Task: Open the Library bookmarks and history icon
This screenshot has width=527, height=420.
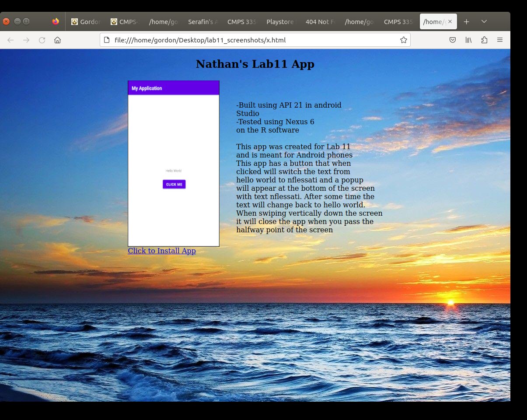Action: click(x=468, y=40)
